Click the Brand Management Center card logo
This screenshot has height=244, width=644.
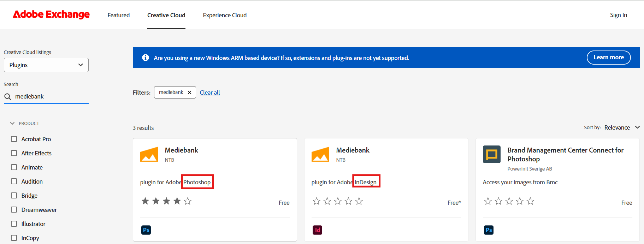tap(492, 154)
